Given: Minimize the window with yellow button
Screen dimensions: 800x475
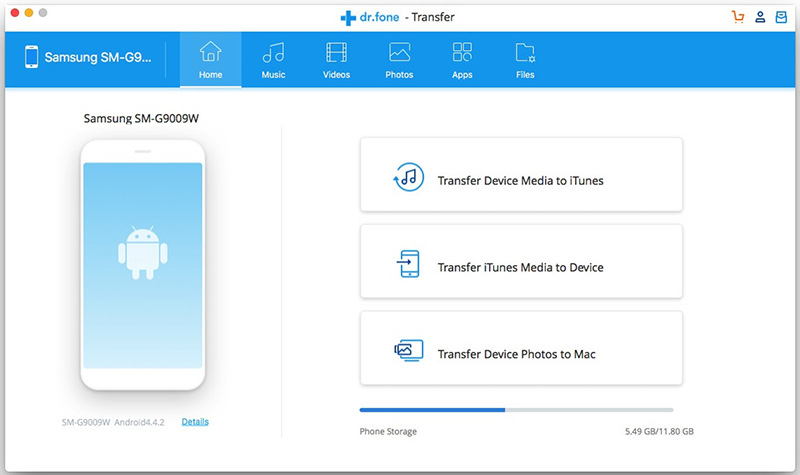Looking at the screenshot, I should coord(29,13).
